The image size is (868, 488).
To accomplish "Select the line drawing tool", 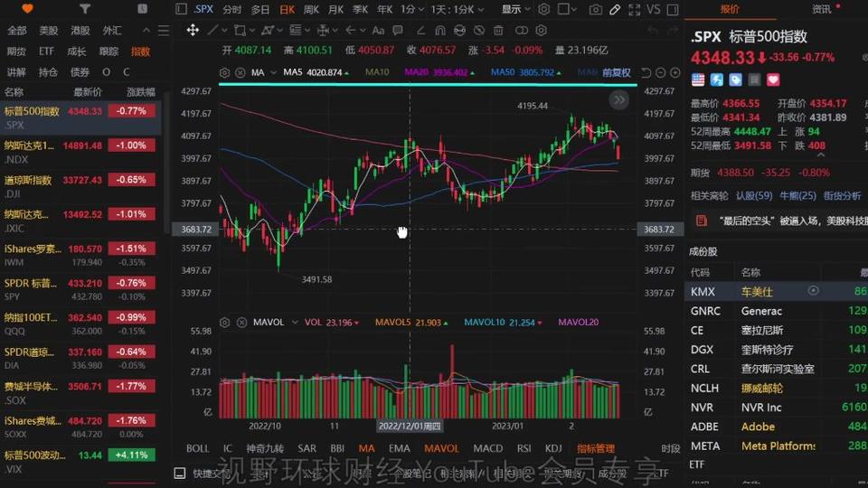I will click(212, 30).
